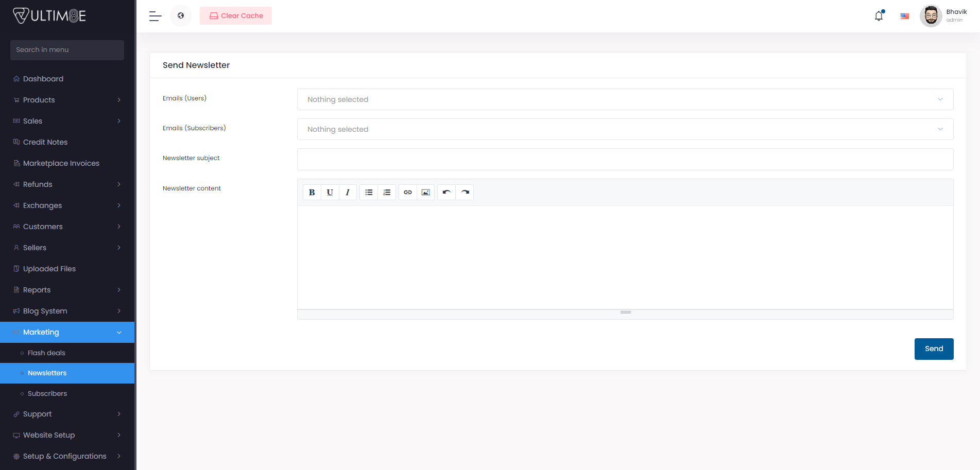
Task: Insert an unordered bullet list
Action: click(369, 193)
